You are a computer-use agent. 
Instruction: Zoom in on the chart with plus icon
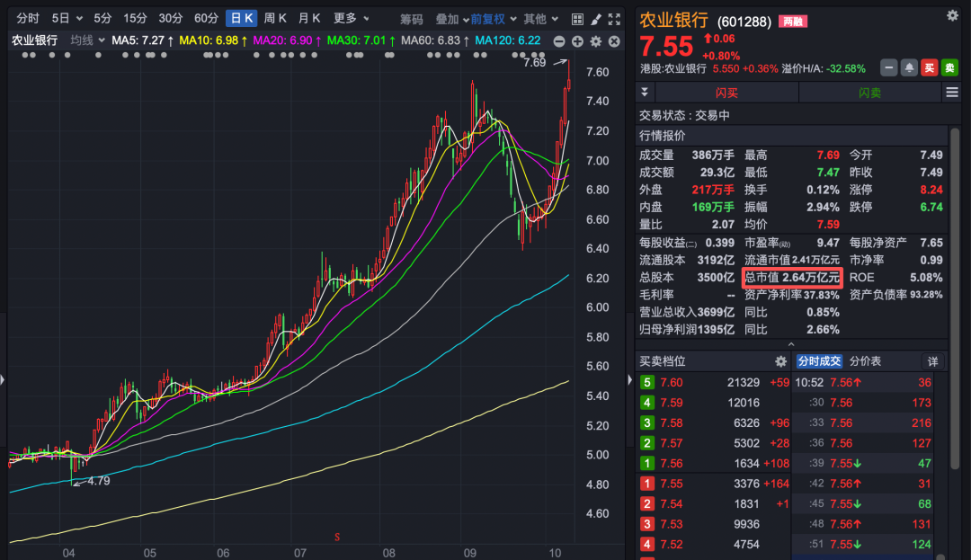coord(577,41)
